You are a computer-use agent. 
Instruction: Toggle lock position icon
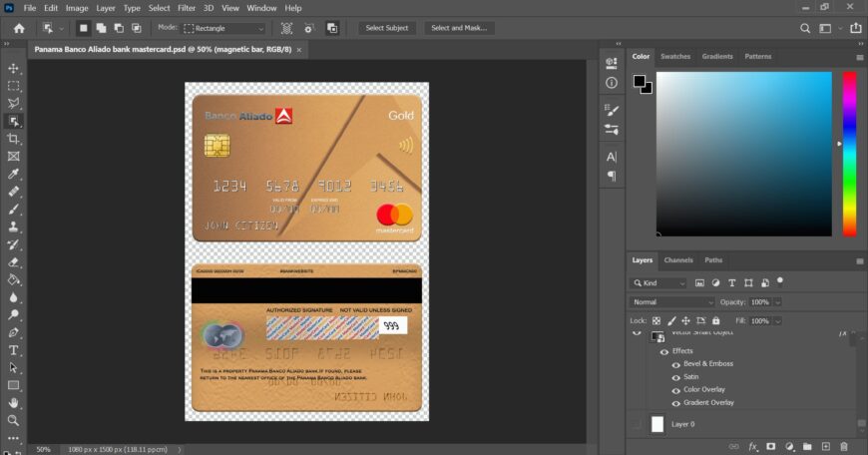[x=685, y=321]
